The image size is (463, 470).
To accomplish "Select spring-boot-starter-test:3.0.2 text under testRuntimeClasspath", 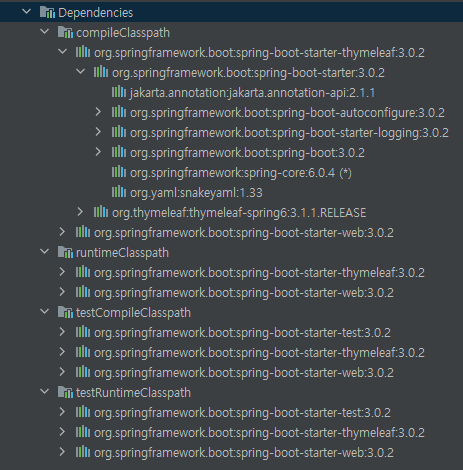I will [242, 413].
